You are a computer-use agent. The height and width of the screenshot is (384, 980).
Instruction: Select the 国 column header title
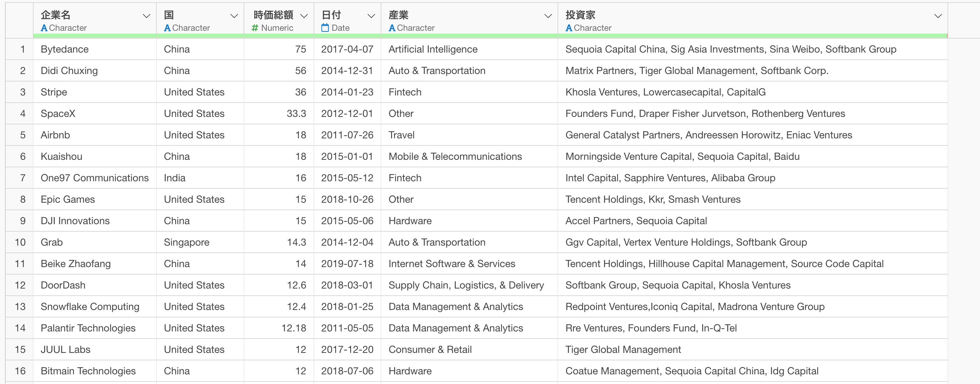click(x=169, y=15)
